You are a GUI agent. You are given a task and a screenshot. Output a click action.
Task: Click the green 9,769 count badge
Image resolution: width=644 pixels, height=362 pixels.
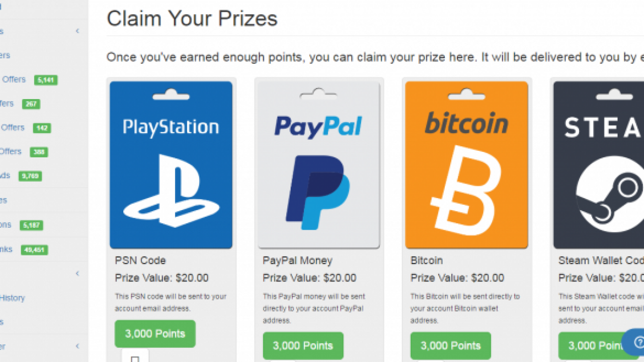[30, 176]
